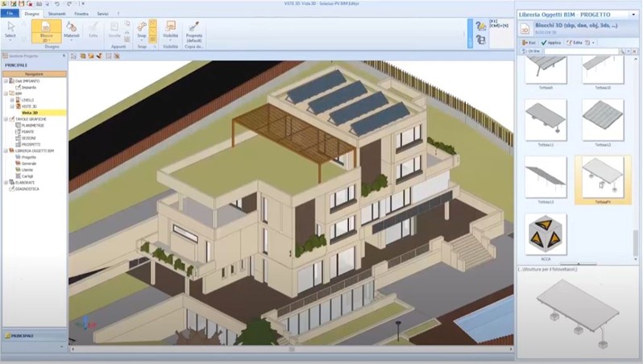This screenshot has width=643, height=364.
Task: Switch to the Finestra ribbon tab
Action: click(81, 14)
